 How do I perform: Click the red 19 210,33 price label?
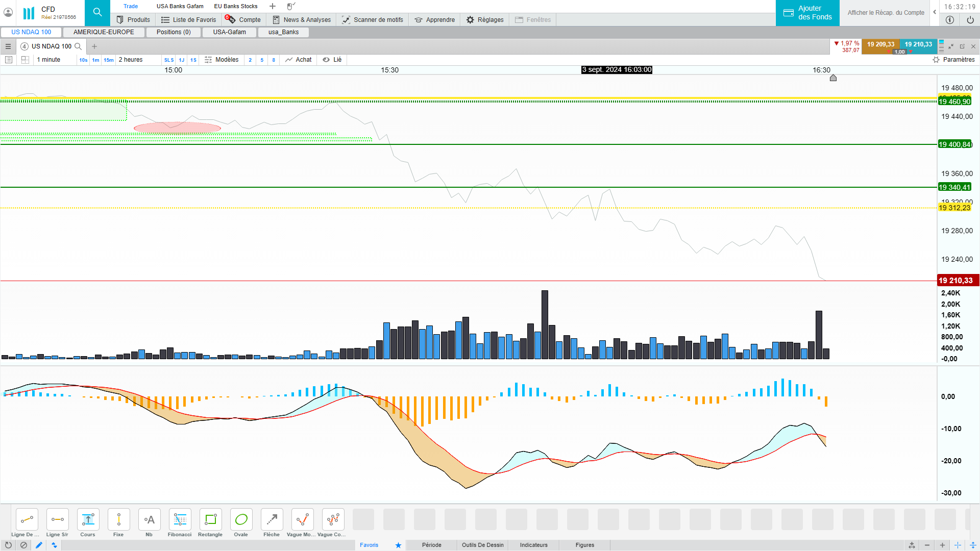tap(955, 281)
